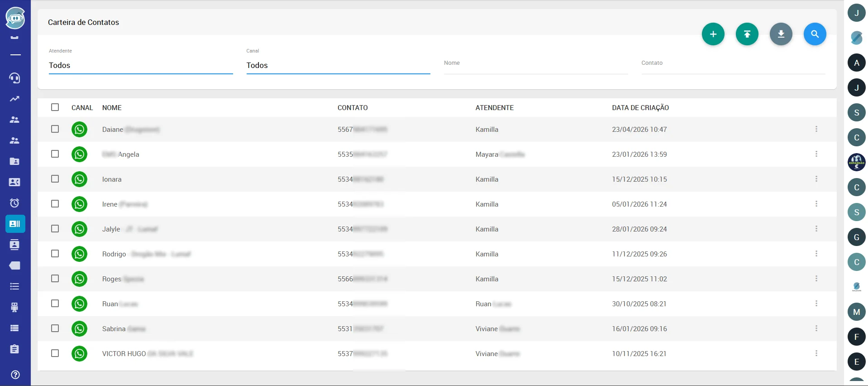Click the Contato filter input field
Image resolution: width=868 pixels, height=386 pixels.
(733, 65)
